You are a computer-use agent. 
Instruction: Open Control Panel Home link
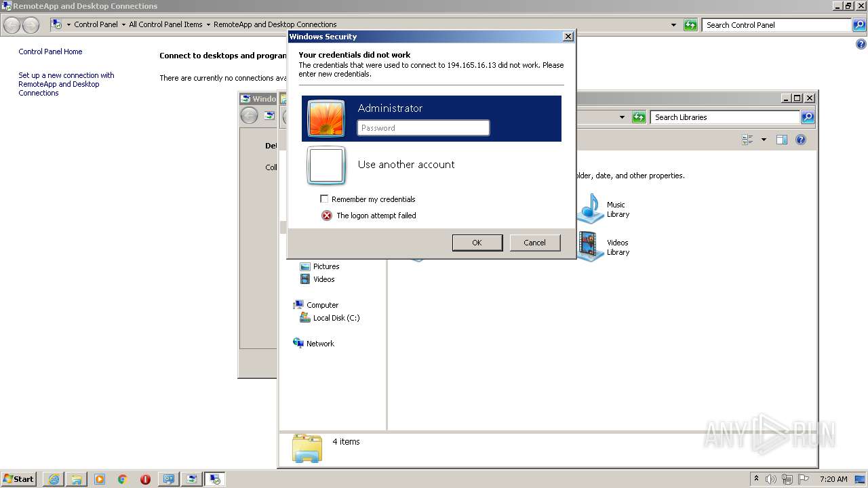point(50,52)
